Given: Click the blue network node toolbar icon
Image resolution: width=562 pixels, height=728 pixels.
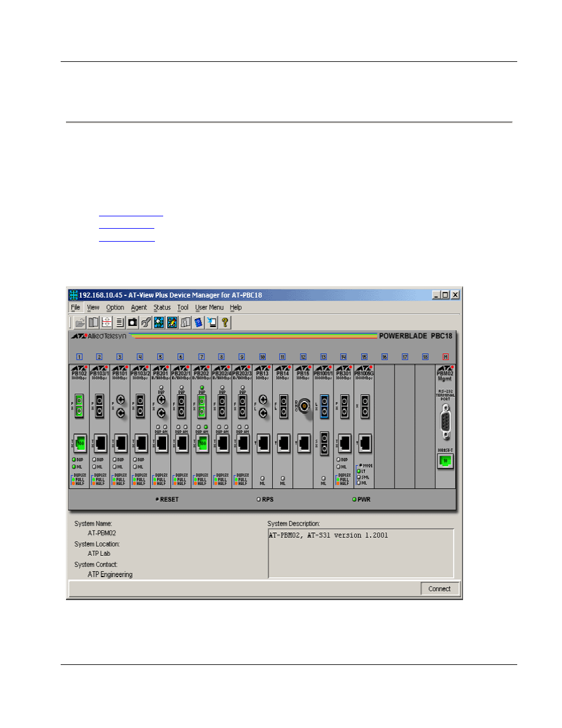Looking at the screenshot, I should click(159, 322).
